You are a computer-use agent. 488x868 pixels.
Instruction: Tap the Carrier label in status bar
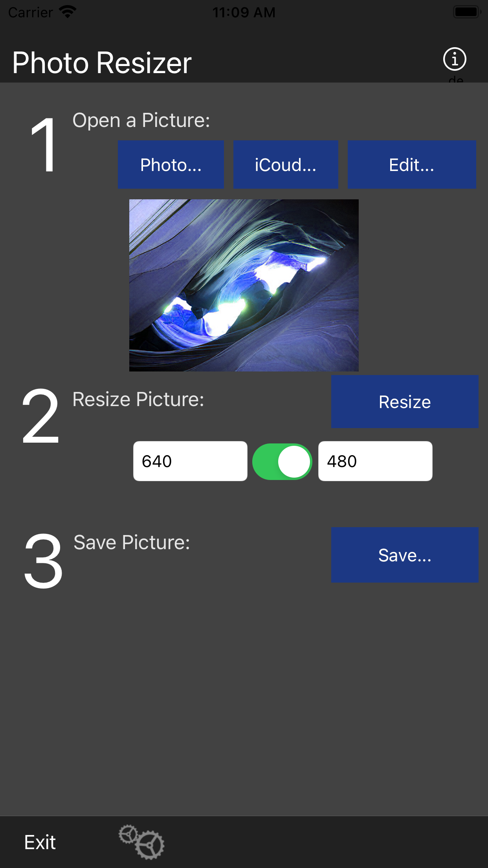click(31, 13)
